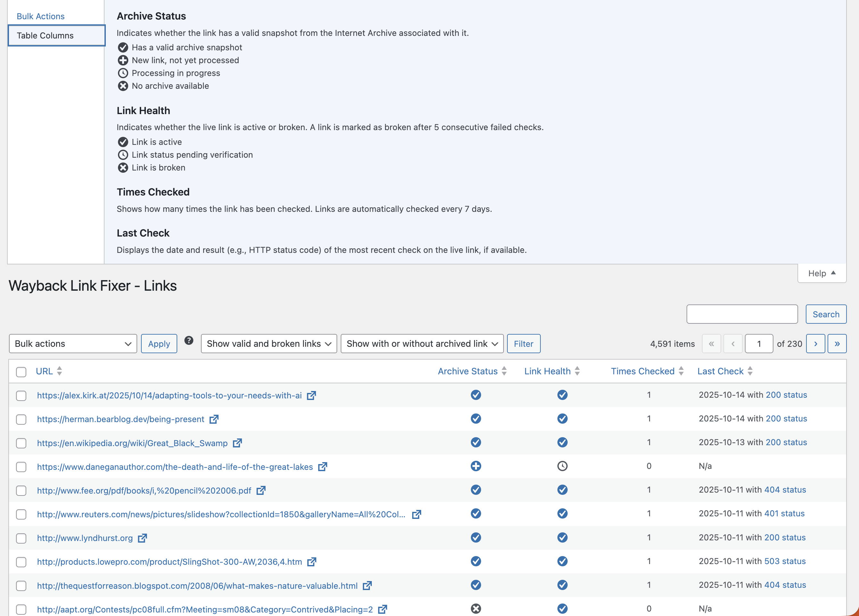Click the search input field

coord(742,314)
